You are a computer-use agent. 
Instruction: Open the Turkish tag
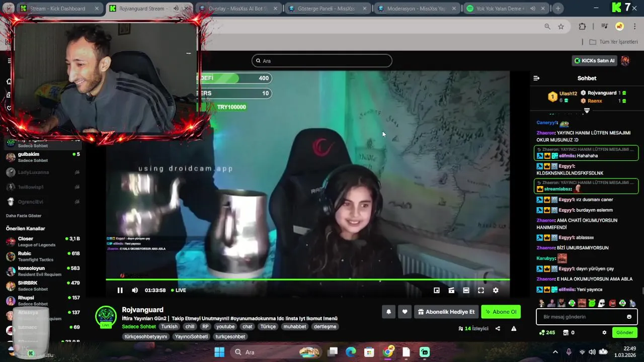tap(169, 326)
